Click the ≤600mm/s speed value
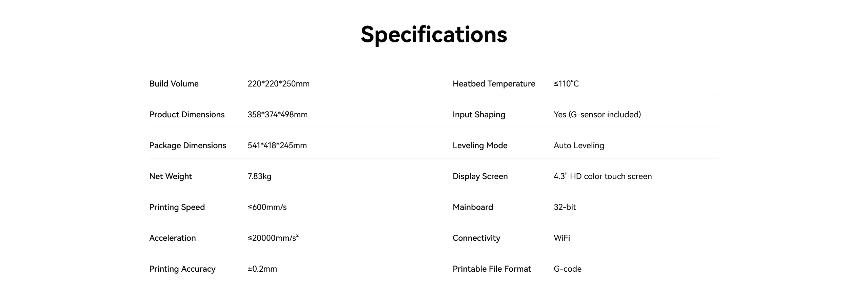This screenshot has height=291, width=868. click(267, 207)
